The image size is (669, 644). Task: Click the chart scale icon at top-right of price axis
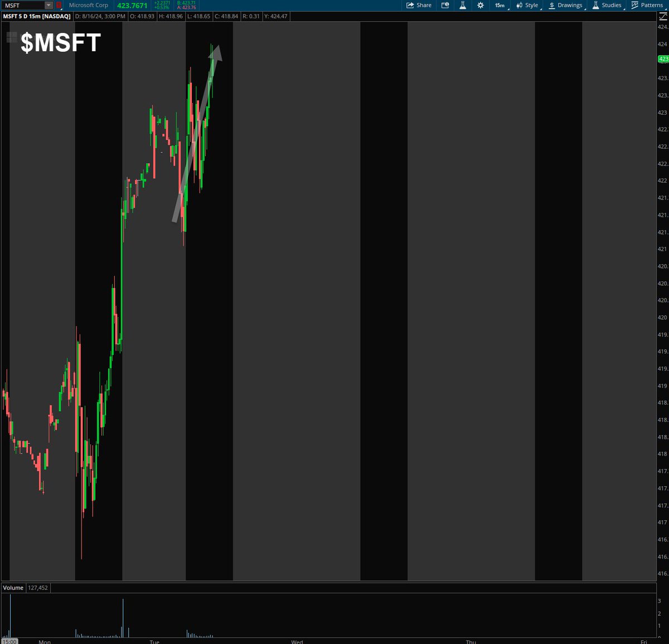click(x=663, y=16)
